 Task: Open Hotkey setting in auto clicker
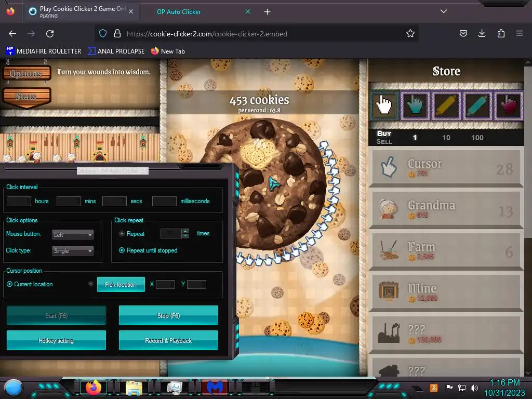click(x=56, y=340)
